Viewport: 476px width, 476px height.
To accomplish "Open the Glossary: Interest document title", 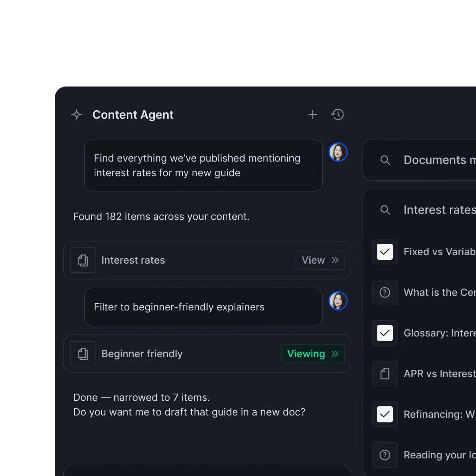I will 440,333.
